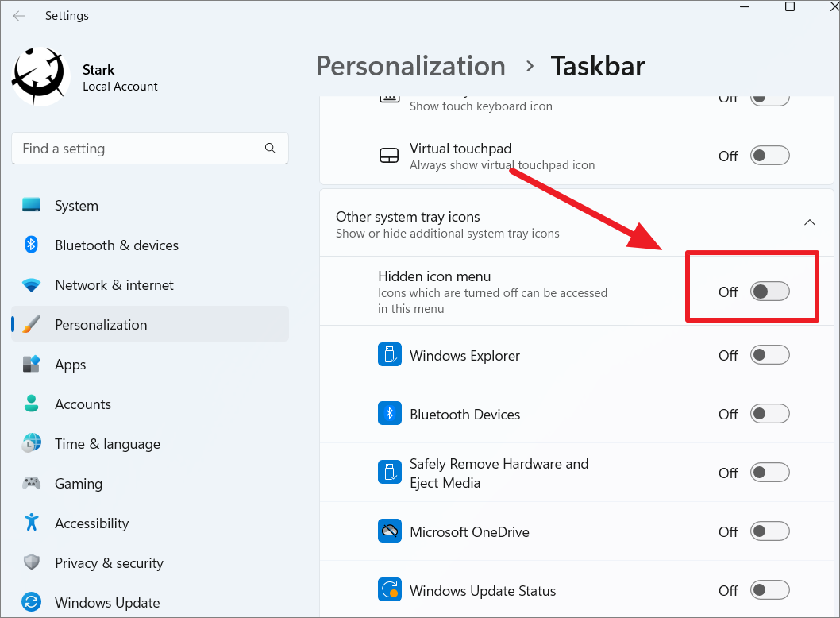Open the Accounts settings category
This screenshot has height=618, width=840.
pyautogui.click(x=83, y=404)
